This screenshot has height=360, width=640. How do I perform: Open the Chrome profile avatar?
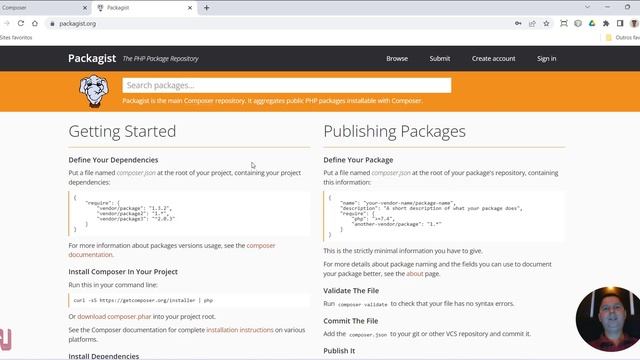(634, 24)
